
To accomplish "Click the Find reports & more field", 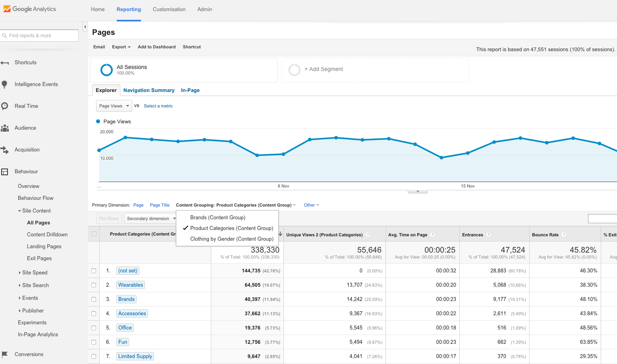I will click(39, 36).
